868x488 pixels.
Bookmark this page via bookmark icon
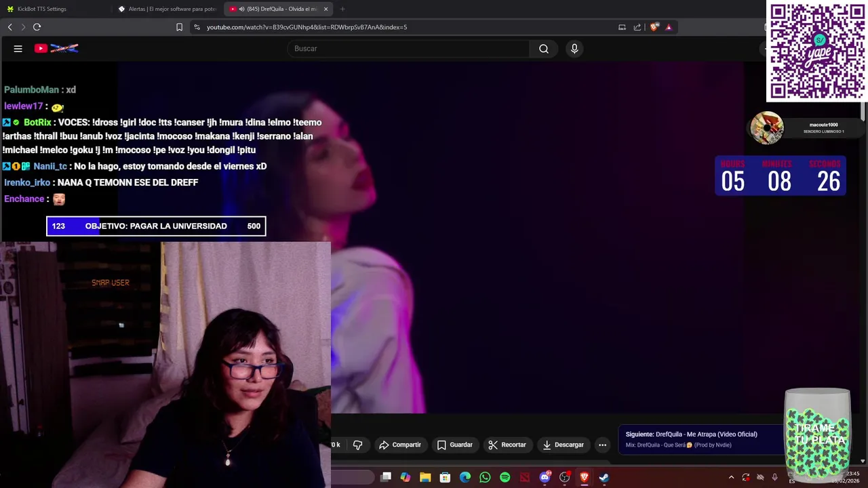coord(179,27)
